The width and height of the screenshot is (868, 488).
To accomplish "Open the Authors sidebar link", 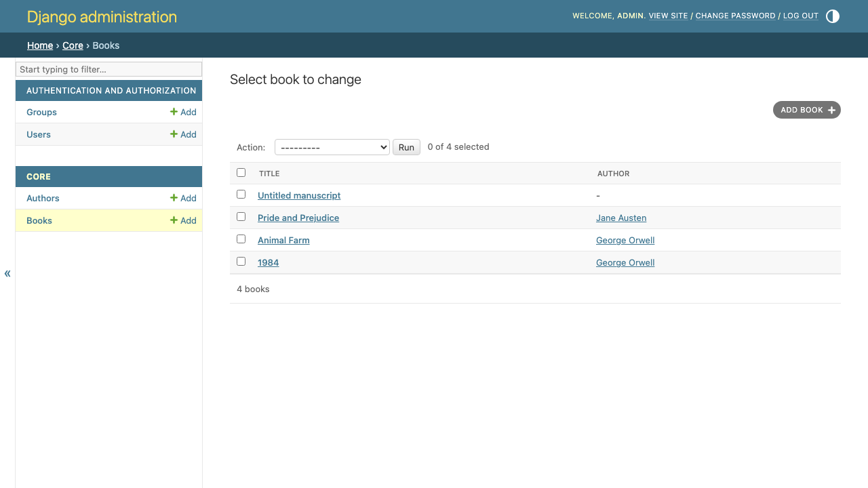I will (43, 198).
